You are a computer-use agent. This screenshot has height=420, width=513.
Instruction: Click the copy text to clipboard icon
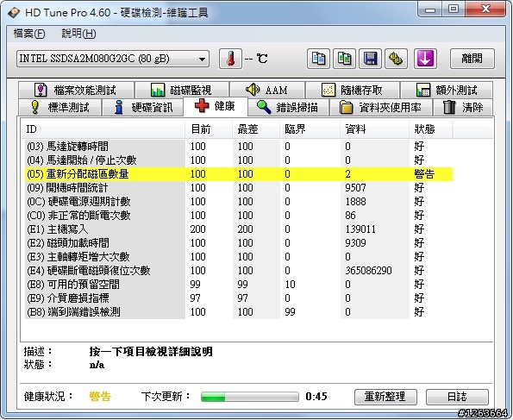pyautogui.click(x=318, y=59)
